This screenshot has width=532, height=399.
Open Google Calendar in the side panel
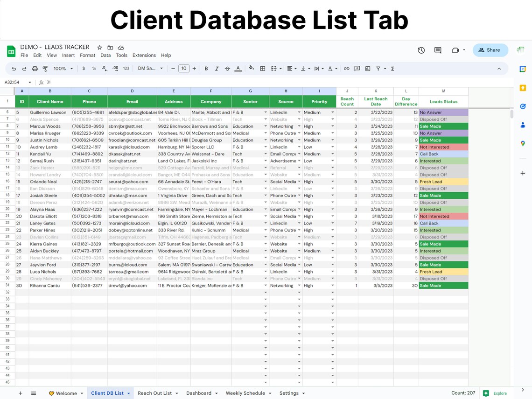pyautogui.click(x=523, y=69)
